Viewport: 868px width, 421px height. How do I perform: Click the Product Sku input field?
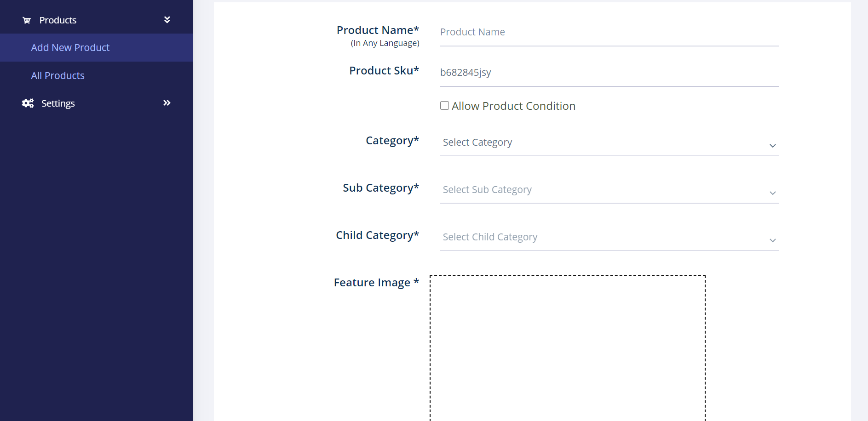click(609, 73)
